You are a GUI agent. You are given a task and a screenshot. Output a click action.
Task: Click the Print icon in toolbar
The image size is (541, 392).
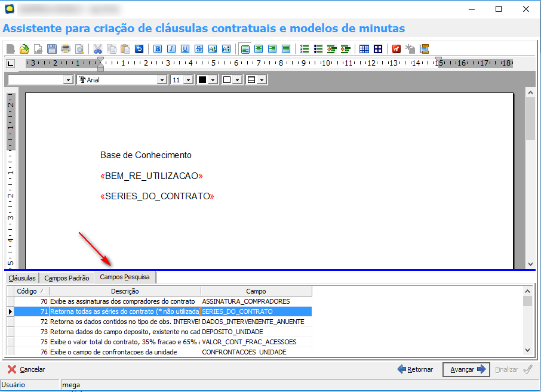pos(66,49)
